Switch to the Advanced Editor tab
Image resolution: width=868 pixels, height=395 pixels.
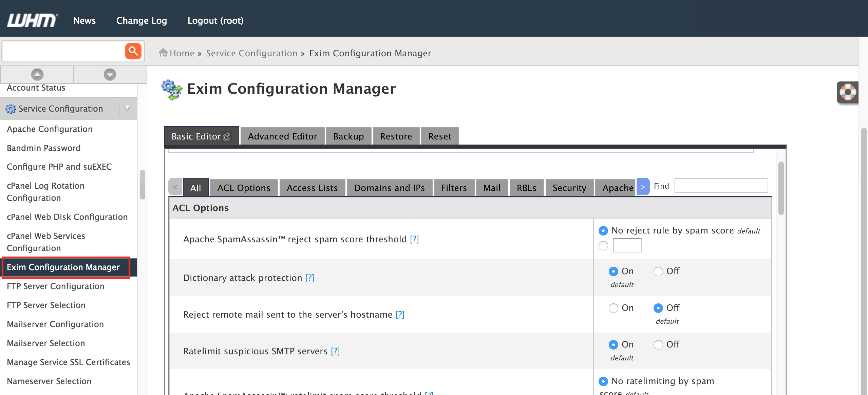pyautogui.click(x=282, y=136)
